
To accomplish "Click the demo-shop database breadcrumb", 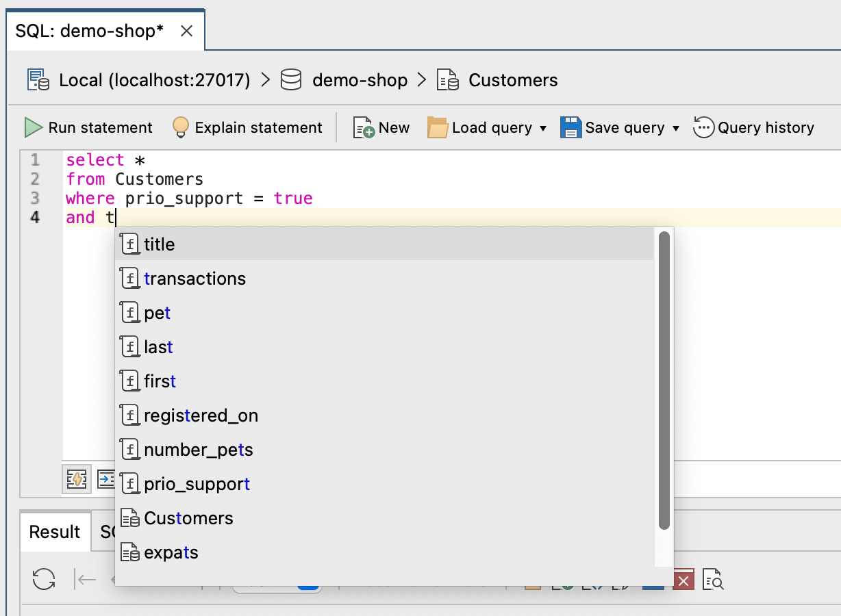I will 360,80.
